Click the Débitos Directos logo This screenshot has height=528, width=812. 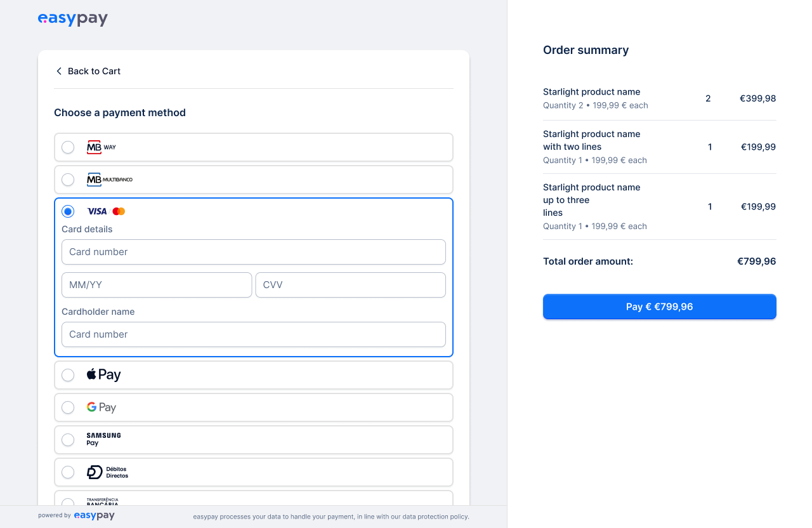tap(107, 472)
